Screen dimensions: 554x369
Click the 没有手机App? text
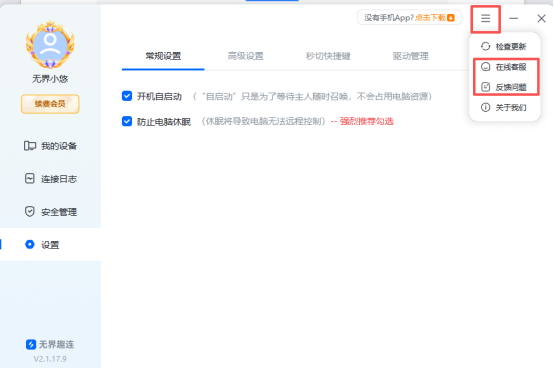pos(389,18)
